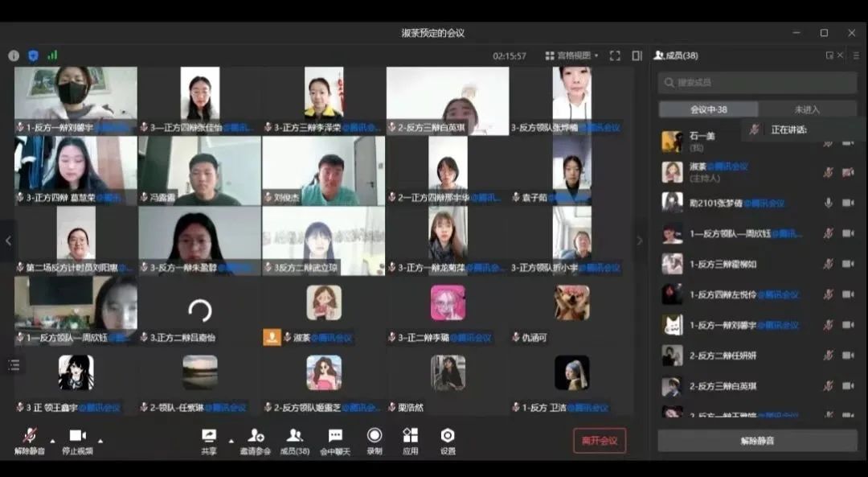Screen dimensions: 868x477
Task: Click 解除静音 button below the member list
Action: point(757,441)
